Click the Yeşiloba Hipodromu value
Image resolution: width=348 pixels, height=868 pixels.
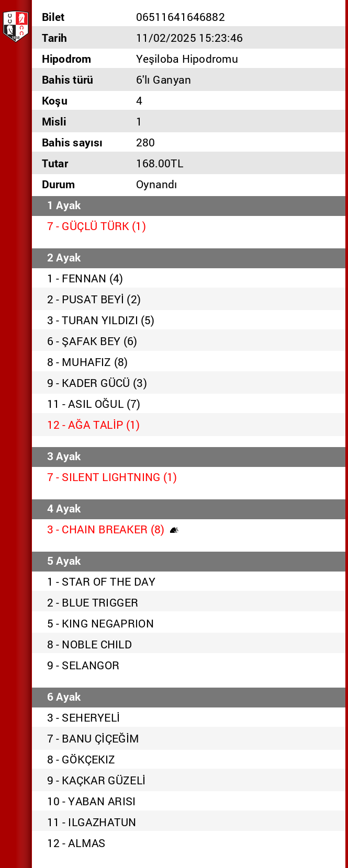(187, 59)
